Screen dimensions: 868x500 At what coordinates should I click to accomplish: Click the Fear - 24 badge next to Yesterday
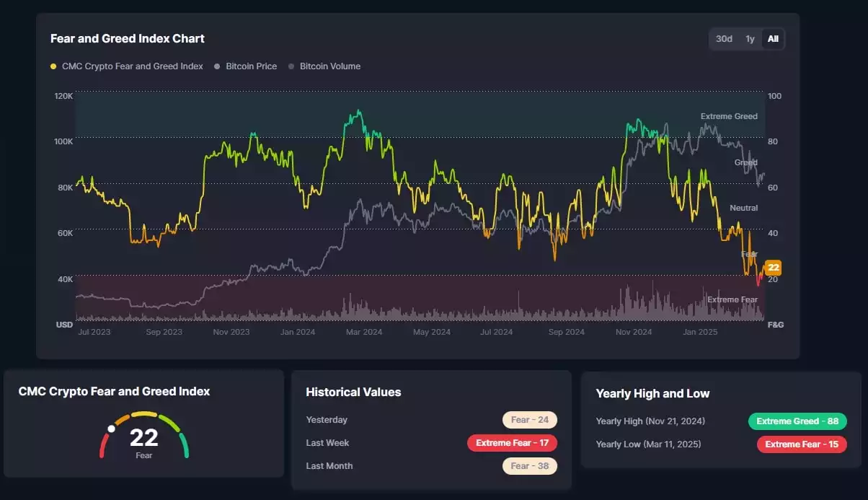pos(530,419)
